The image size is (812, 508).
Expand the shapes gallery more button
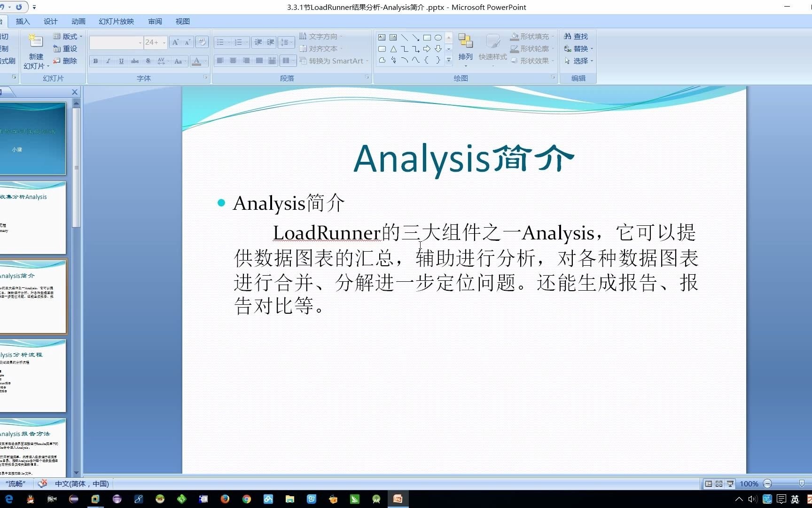449,60
